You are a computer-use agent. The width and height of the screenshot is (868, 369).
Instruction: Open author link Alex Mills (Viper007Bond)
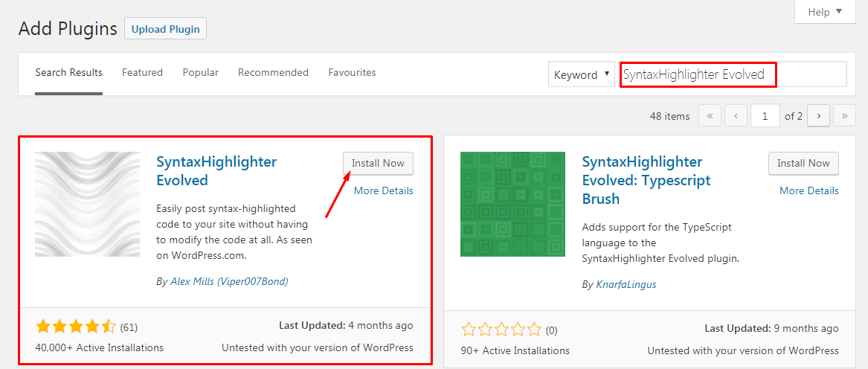pos(229,281)
